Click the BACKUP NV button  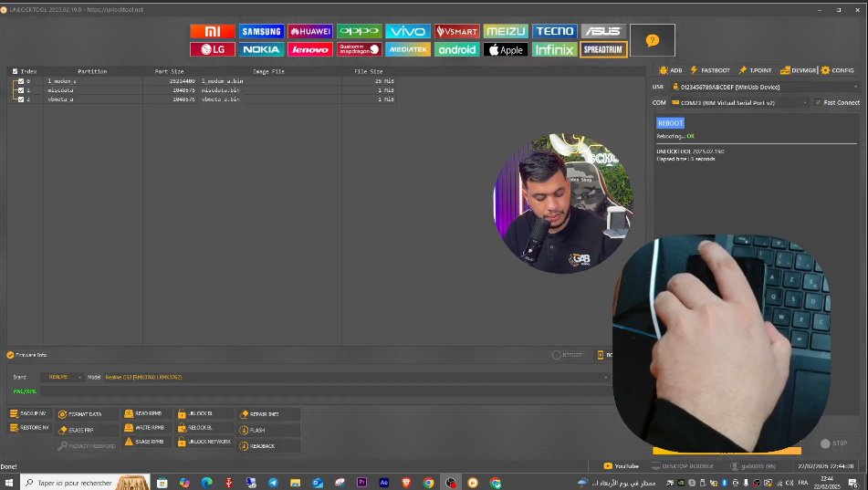pyautogui.click(x=29, y=413)
